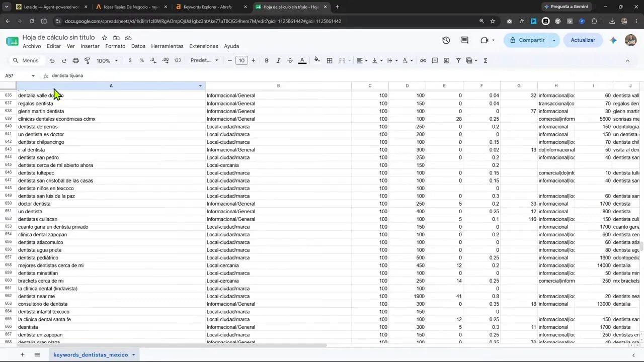This screenshot has width=644, height=362.
Task: Open the font family dropdown Predet...
Action: [x=204, y=60]
